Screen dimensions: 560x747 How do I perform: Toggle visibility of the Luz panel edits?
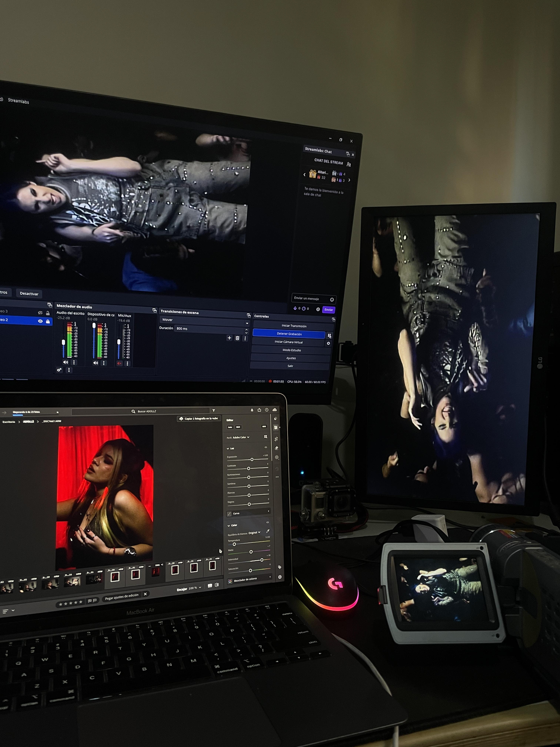(266, 447)
